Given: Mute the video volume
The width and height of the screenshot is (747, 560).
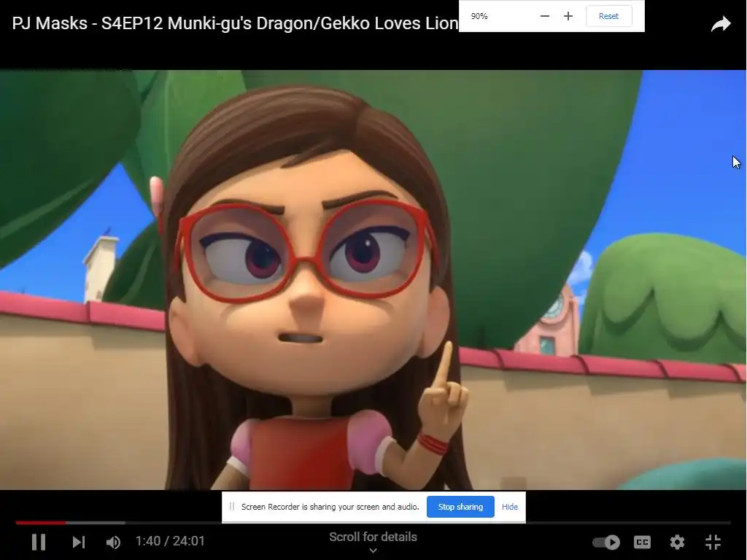Looking at the screenshot, I should coord(113,542).
